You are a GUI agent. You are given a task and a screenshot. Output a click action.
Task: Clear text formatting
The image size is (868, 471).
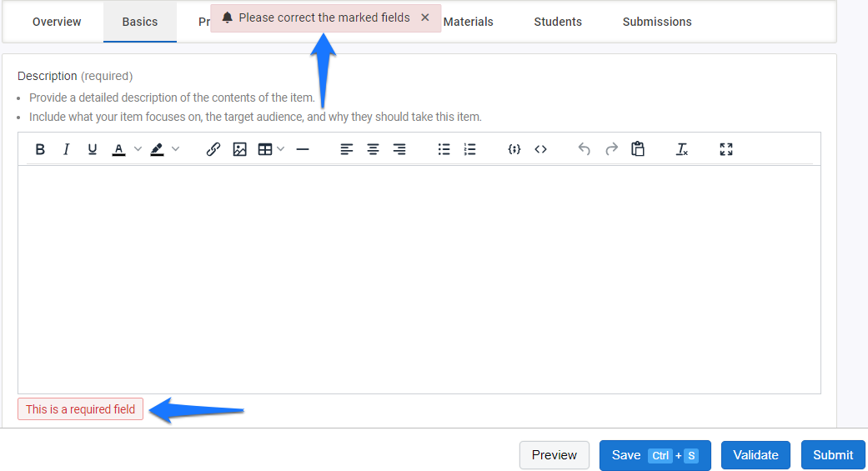click(x=682, y=149)
